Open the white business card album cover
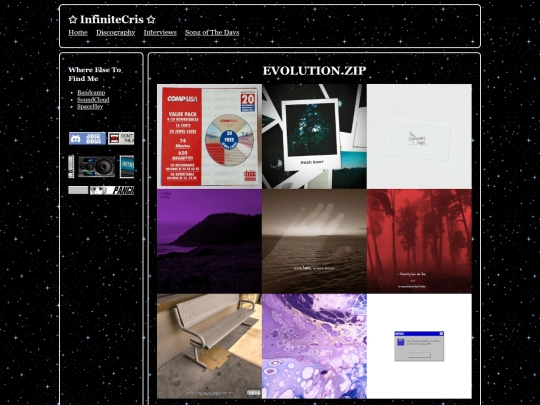 419,136
